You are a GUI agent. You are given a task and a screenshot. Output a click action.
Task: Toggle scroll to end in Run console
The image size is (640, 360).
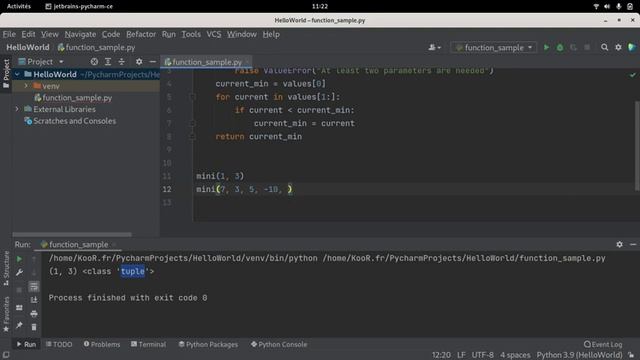coord(34,300)
